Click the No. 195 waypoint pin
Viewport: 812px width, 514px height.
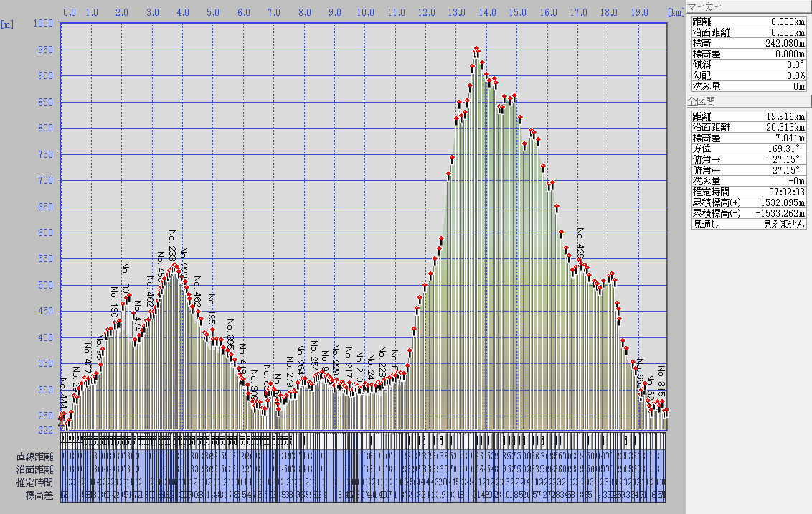[x=212, y=331]
